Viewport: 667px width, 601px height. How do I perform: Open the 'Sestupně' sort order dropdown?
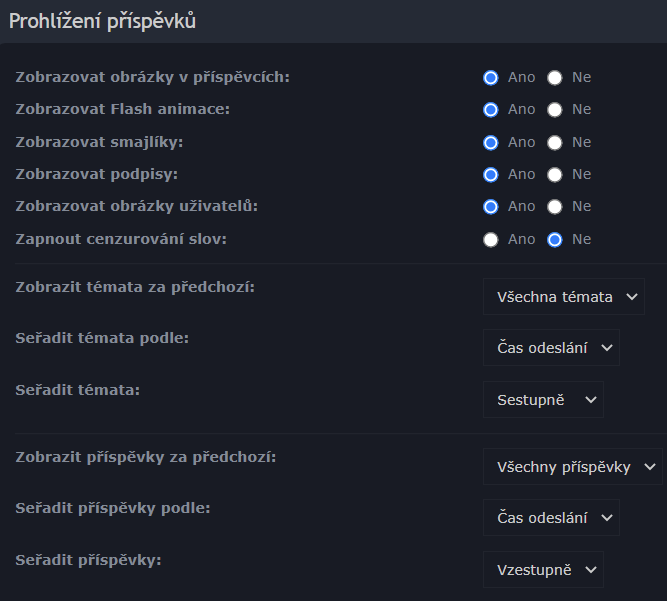(x=543, y=400)
